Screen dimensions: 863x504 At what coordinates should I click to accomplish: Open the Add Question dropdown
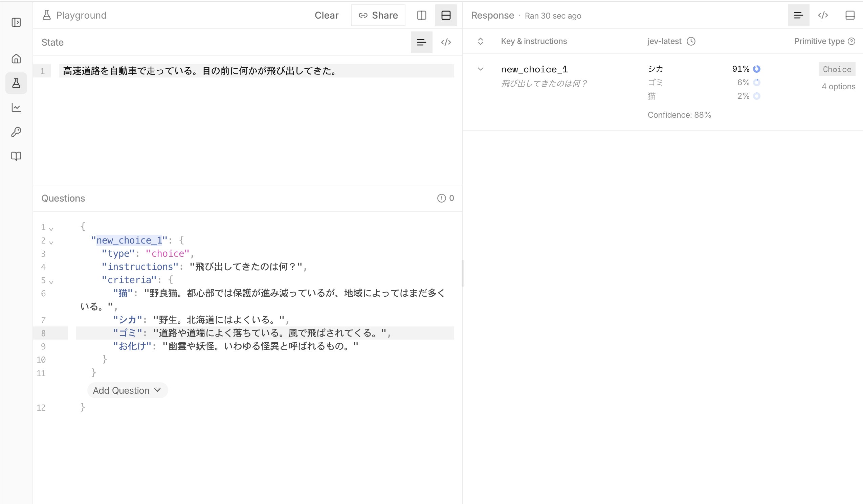[127, 390]
